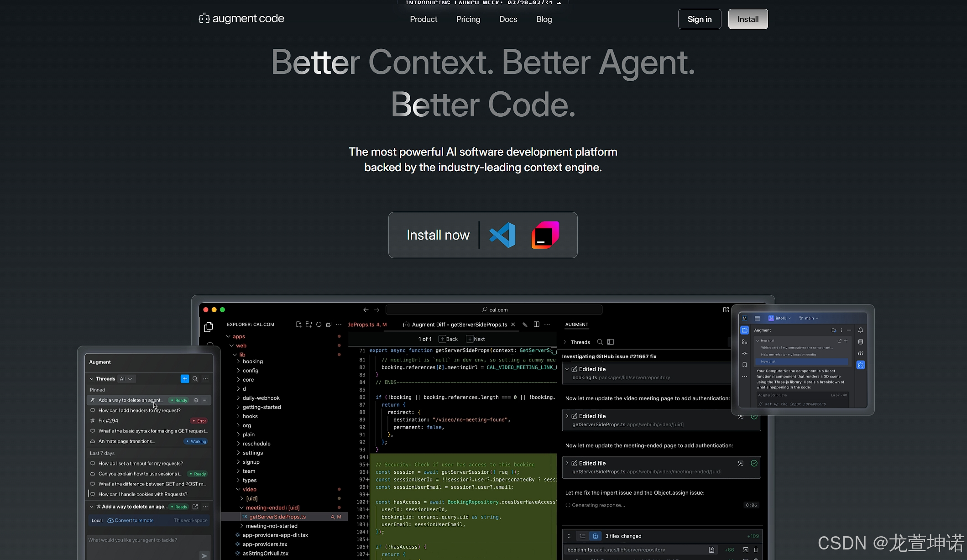Select the AUGMENT panel tab
This screenshot has width=967, height=560.
pyautogui.click(x=577, y=324)
